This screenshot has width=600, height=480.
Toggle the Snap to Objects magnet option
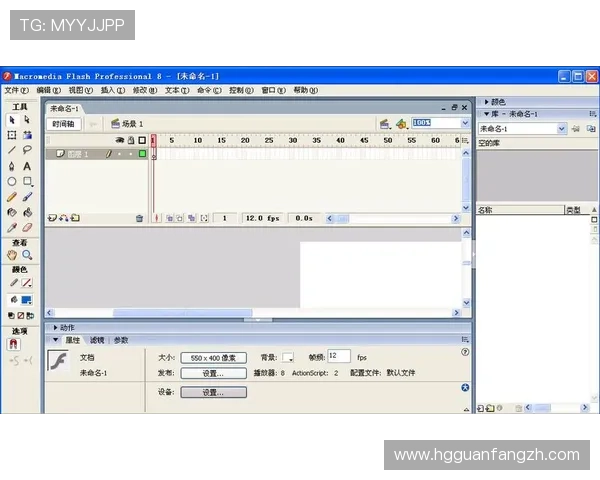pos(14,344)
